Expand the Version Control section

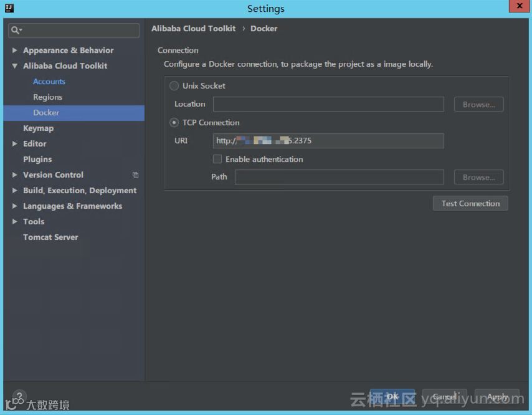pos(14,174)
